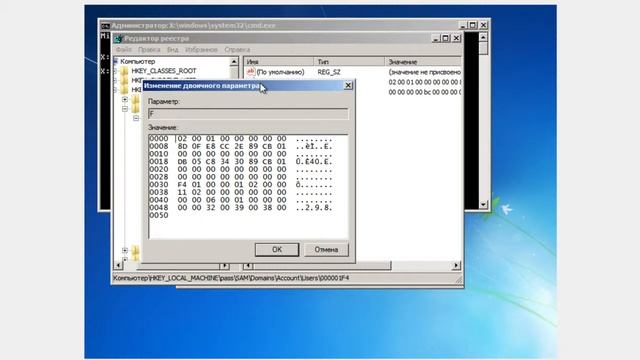Sort by the Имя column header
Image resolution: width=640 pixels, height=360 pixels.
pos(279,62)
